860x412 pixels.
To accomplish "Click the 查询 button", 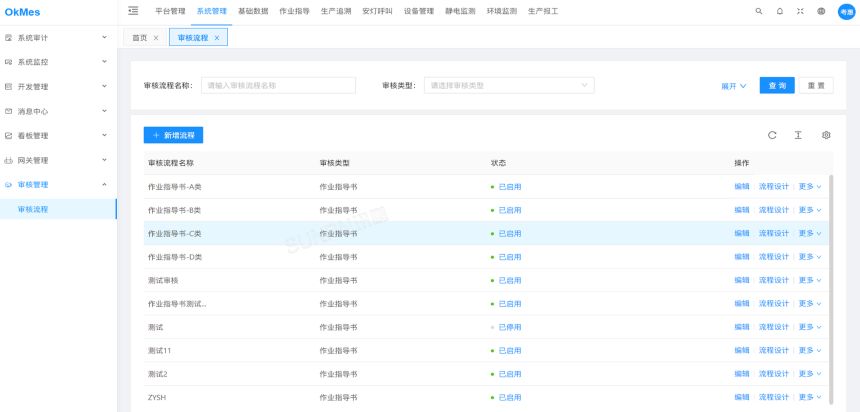I will [777, 86].
